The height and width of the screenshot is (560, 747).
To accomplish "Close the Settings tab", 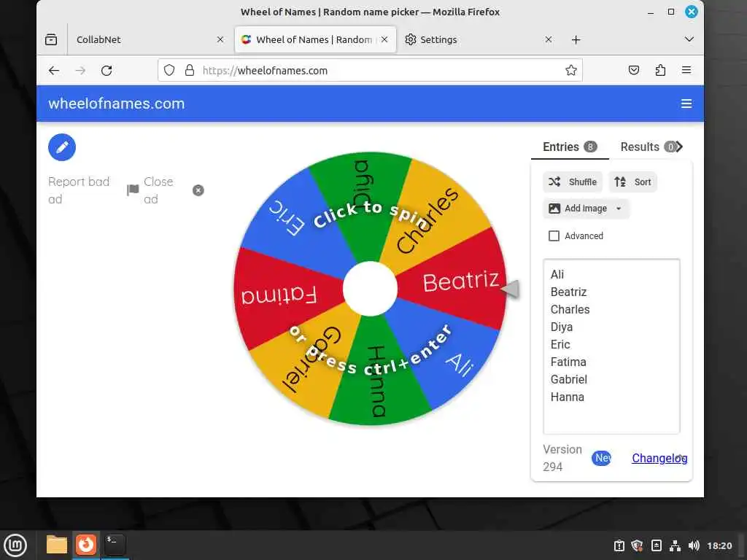I will 549,39.
